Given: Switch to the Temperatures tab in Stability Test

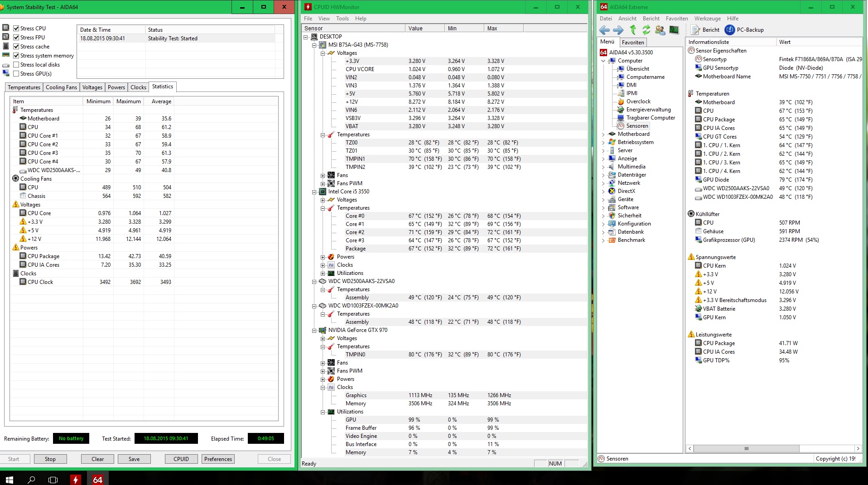Looking at the screenshot, I should pyautogui.click(x=24, y=87).
